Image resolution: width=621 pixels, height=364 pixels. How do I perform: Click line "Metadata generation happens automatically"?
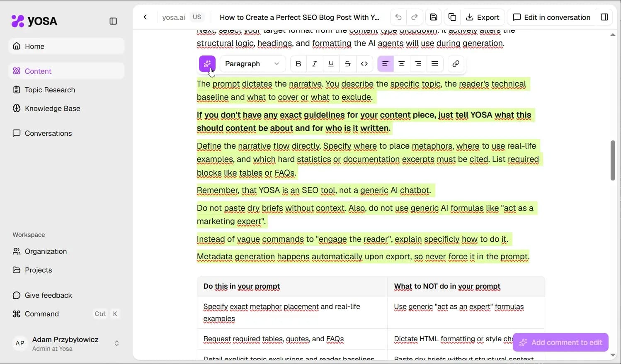[363, 257]
